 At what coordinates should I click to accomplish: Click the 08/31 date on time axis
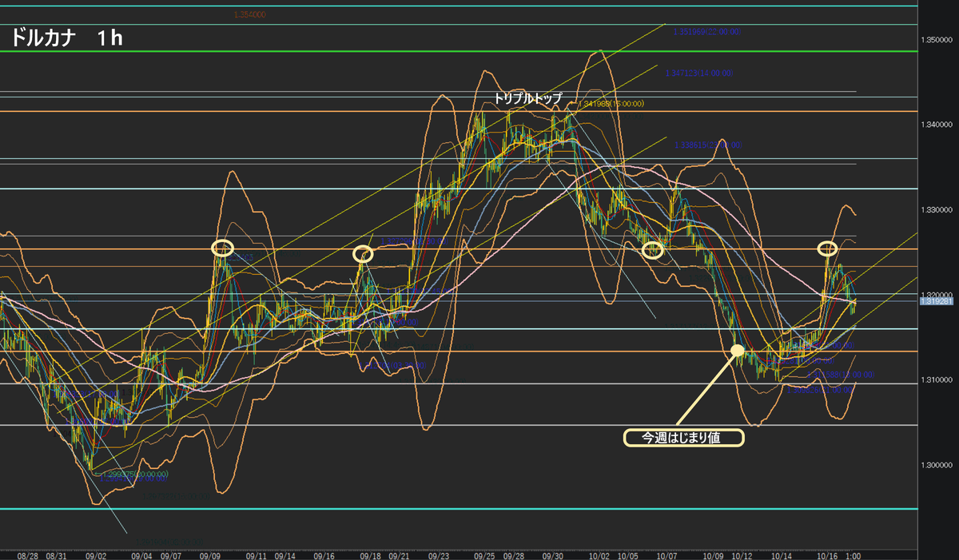[x=56, y=554]
